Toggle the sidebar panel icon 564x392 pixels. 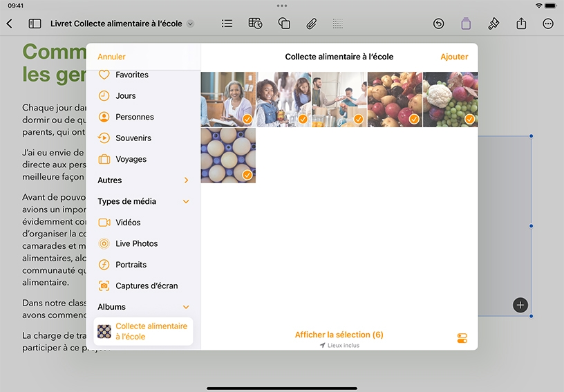pyautogui.click(x=35, y=24)
